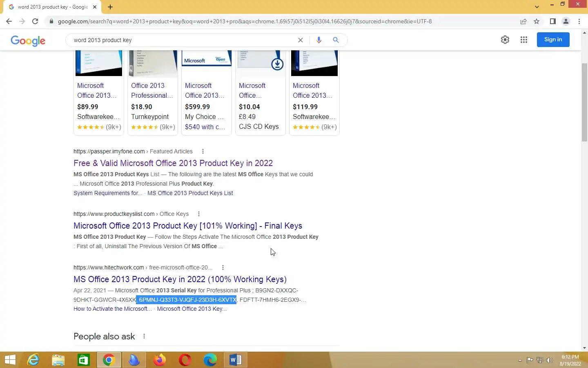
Task: Click the CJS CD Keys product image
Action: click(x=261, y=63)
